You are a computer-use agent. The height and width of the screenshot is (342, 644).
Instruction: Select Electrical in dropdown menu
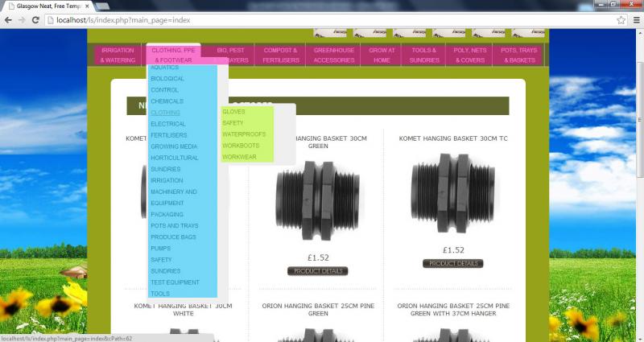click(x=168, y=124)
